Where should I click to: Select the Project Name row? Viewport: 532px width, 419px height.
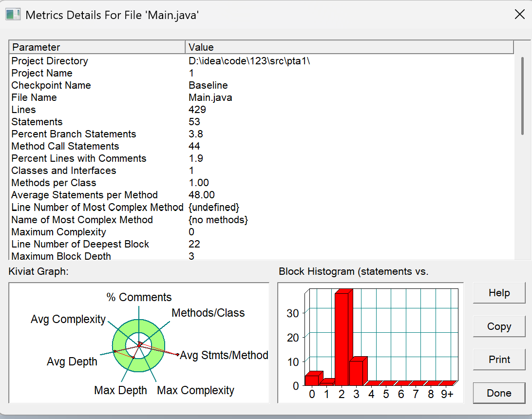pyautogui.click(x=261, y=73)
